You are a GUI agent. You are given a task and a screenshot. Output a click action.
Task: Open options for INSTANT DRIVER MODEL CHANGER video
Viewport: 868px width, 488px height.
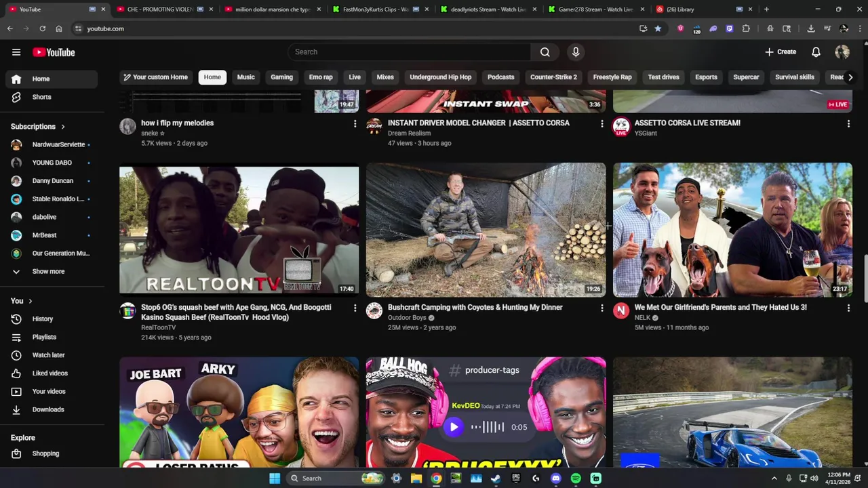pos(601,124)
